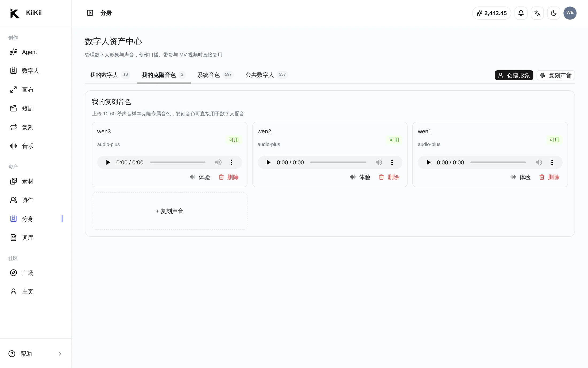The height and width of the screenshot is (368, 588).
Task: Open 音乐 music page
Action: [x=36, y=146]
